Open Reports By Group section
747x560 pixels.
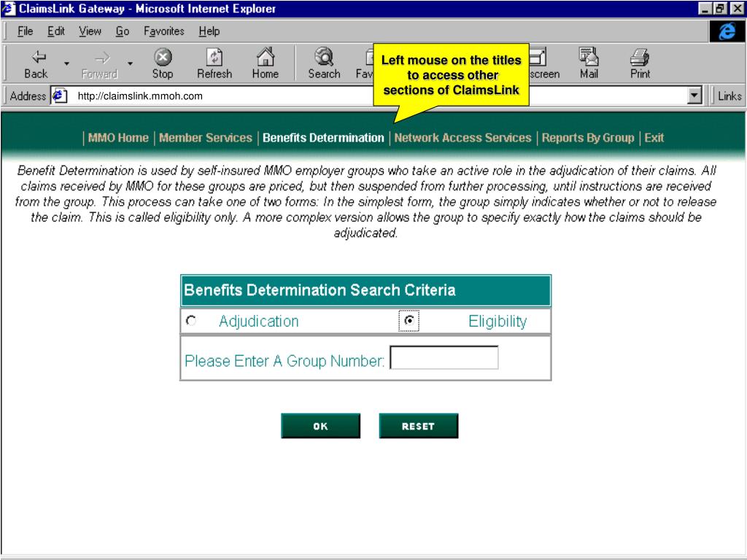tap(588, 138)
